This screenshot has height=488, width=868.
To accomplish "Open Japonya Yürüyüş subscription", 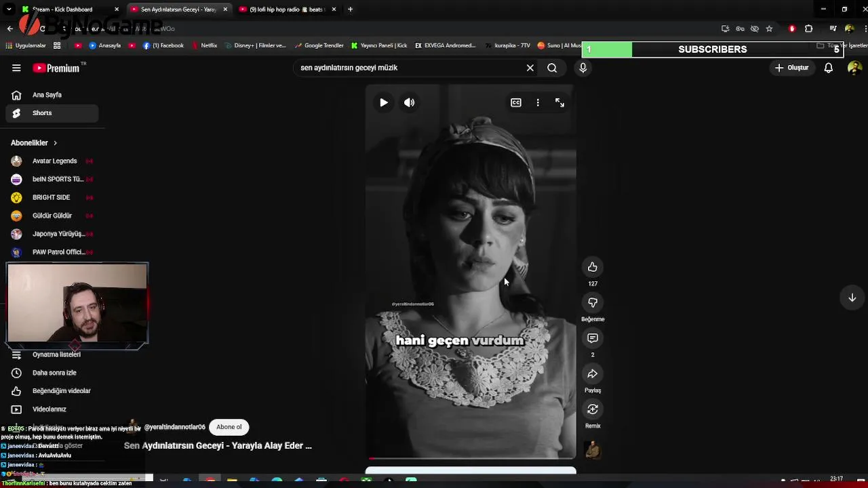I will click(x=52, y=234).
